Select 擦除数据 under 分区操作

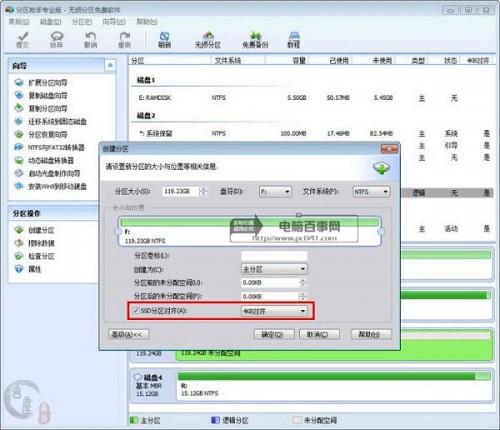(35, 243)
